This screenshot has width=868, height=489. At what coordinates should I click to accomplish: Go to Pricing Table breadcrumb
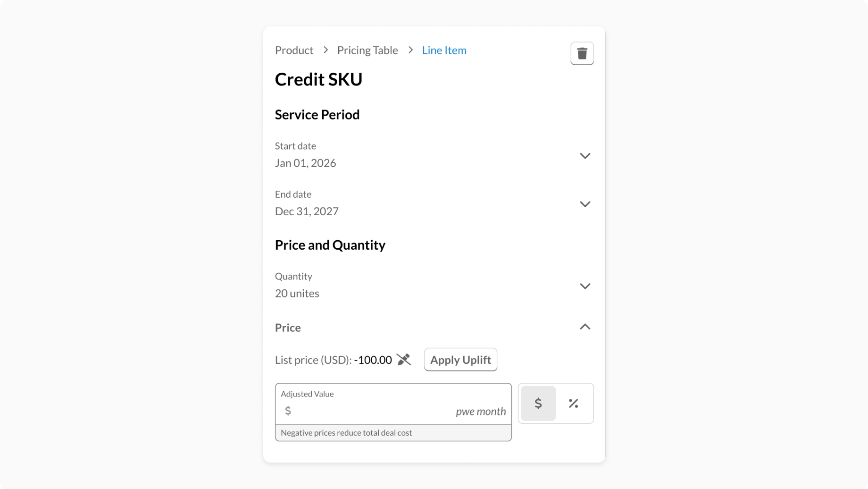(x=367, y=50)
